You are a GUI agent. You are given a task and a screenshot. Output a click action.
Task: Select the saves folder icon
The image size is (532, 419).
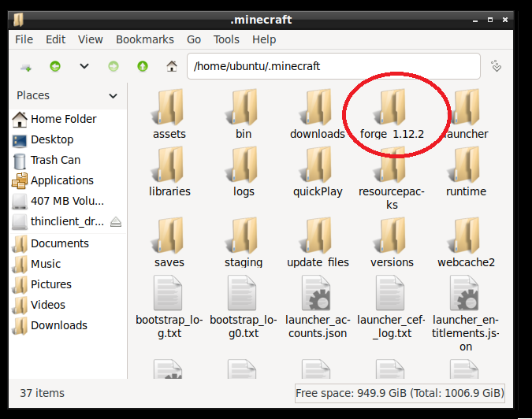[x=169, y=235]
